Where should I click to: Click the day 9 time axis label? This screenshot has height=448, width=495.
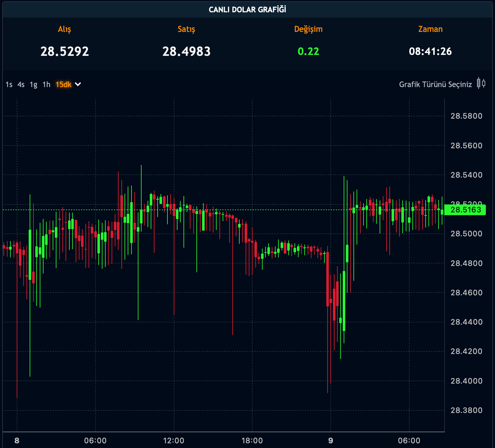click(x=330, y=441)
